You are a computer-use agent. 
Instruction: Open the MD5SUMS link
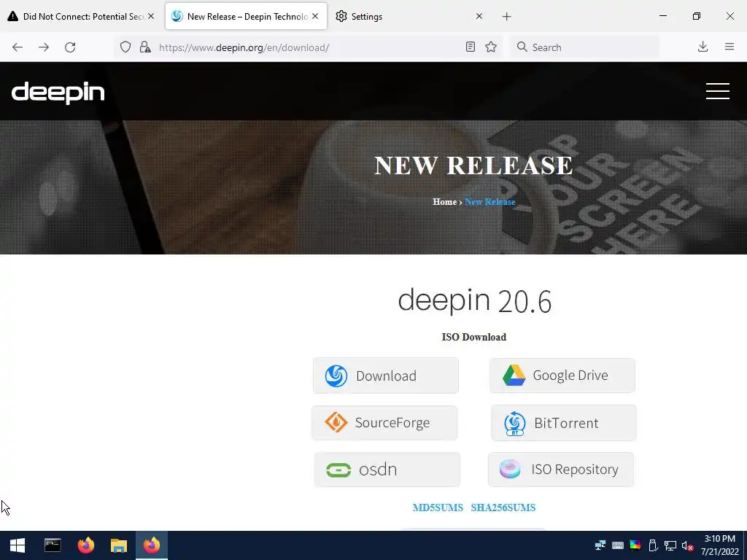click(x=438, y=507)
